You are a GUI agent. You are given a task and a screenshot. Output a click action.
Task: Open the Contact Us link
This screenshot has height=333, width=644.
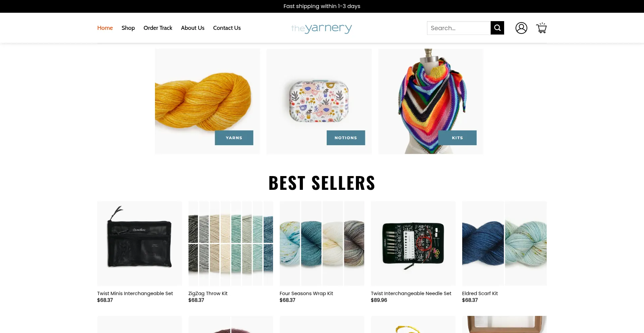(227, 28)
